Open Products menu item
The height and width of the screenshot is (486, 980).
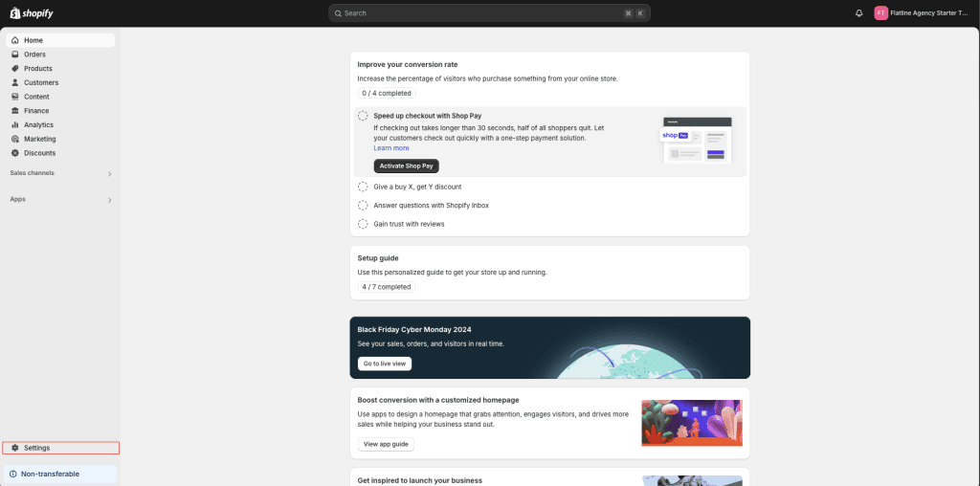60,69
